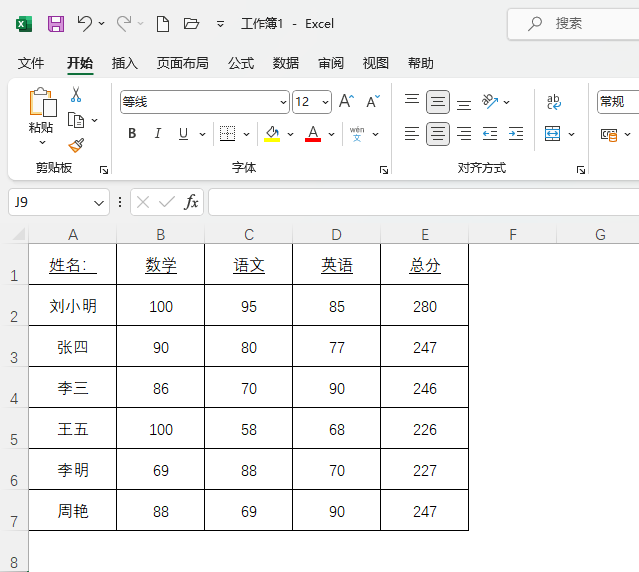Click into the formula bar
The width and height of the screenshot is (639, 572).
coord(423,202)
